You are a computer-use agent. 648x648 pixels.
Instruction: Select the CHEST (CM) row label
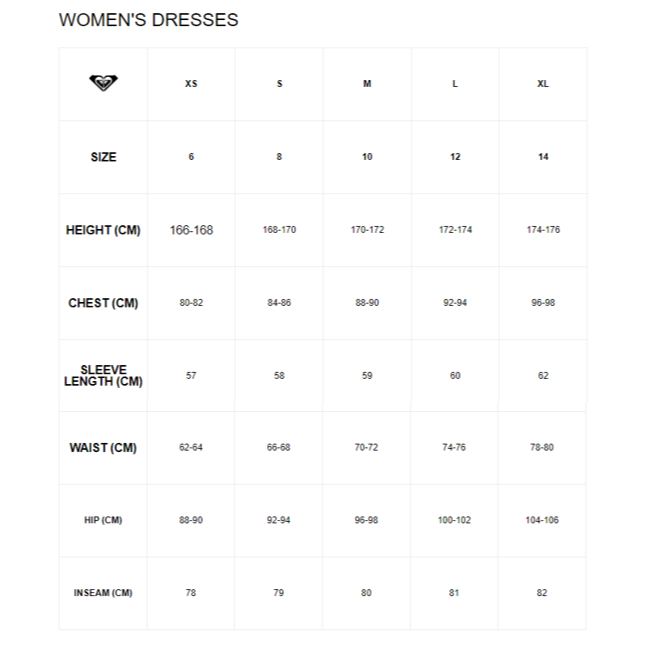(103, 303)
